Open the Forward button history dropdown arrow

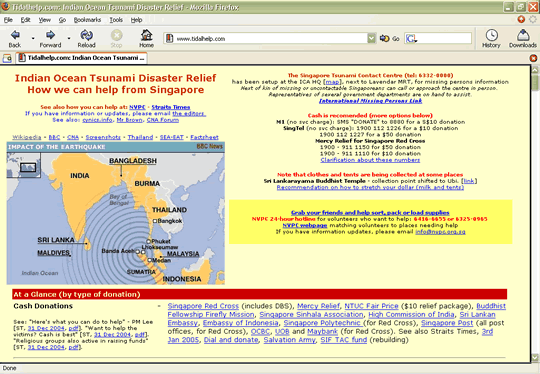[x=69, y=38]
